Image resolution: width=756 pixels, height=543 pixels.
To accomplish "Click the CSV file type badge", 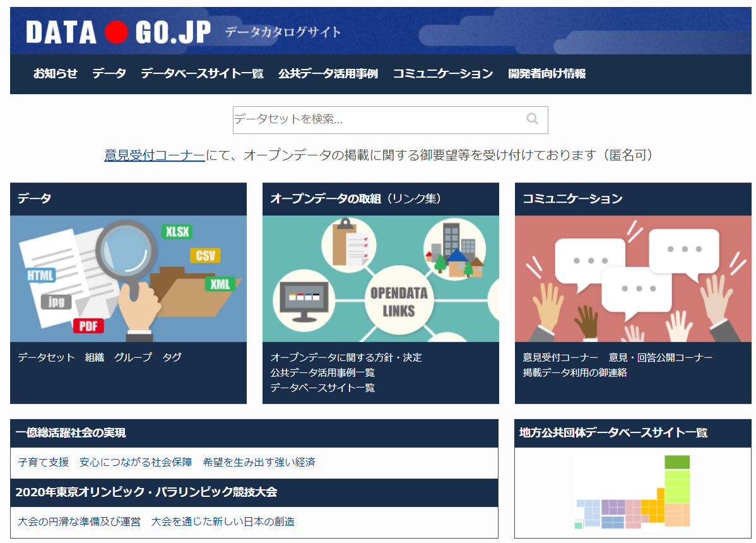I will [205, 256].
